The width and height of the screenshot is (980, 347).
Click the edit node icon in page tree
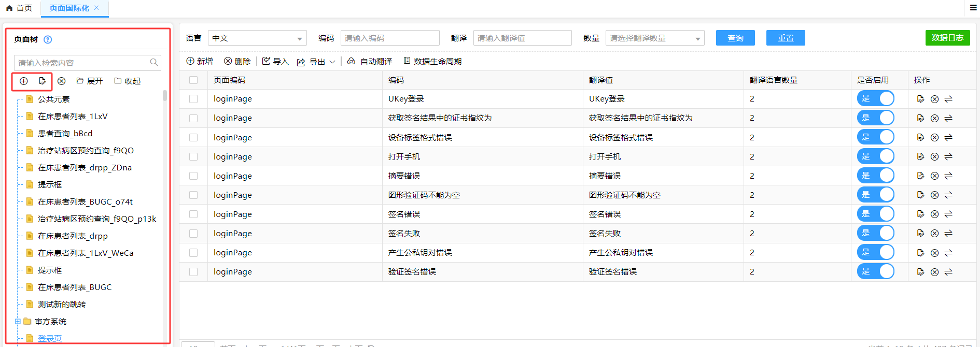tap(43, 81)
